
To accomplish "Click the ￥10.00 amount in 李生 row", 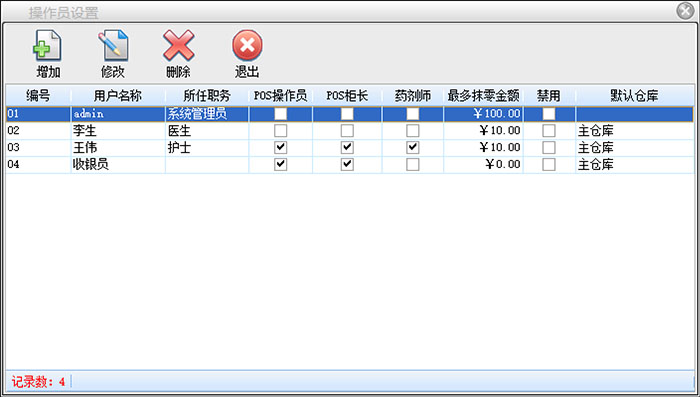I will (x=483, y=130).
